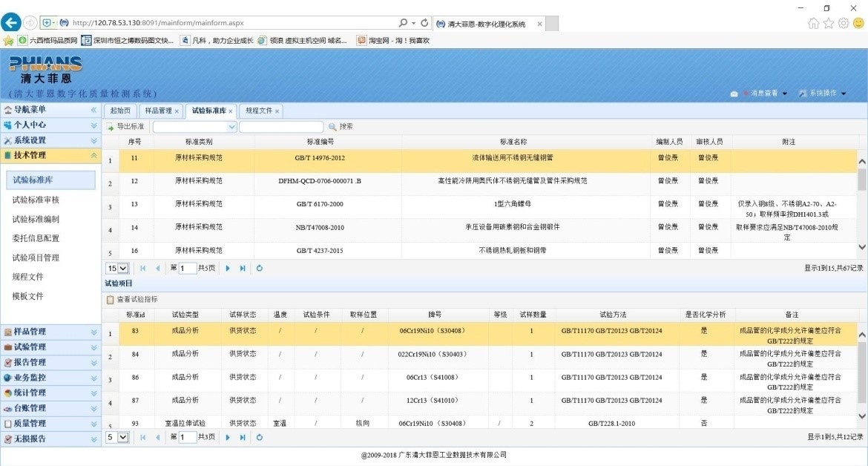Open the browser home icon
The height and width of the screenshot is (466, 868).
(x=813, y=23)
